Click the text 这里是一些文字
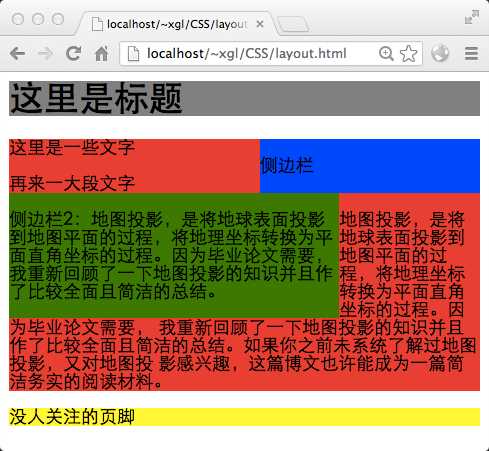 coord(72,148)
